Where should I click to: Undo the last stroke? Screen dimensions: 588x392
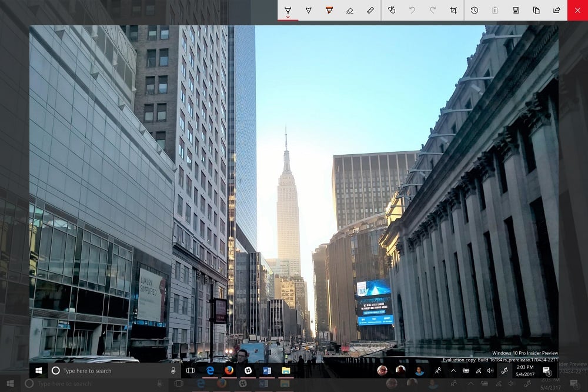tap(412, 11)
